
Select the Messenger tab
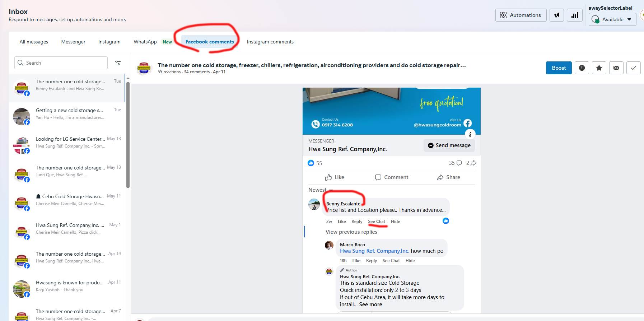73,42
